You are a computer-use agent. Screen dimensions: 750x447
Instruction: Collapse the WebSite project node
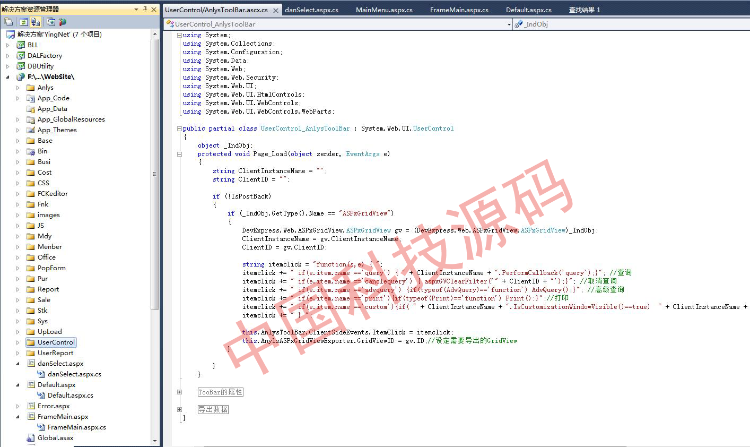[8, 76]
